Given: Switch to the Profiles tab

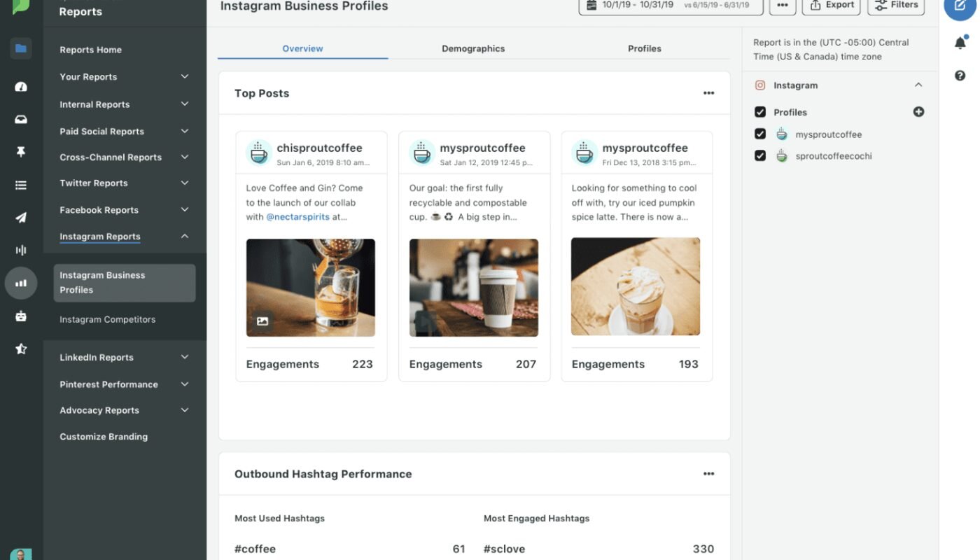Looking at the screenshot, I should tap(644, 48).
